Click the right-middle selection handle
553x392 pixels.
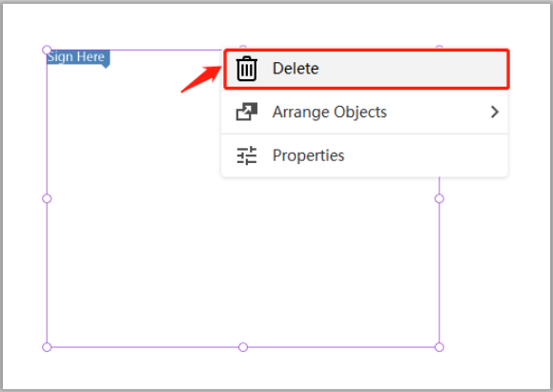[440, 198]
